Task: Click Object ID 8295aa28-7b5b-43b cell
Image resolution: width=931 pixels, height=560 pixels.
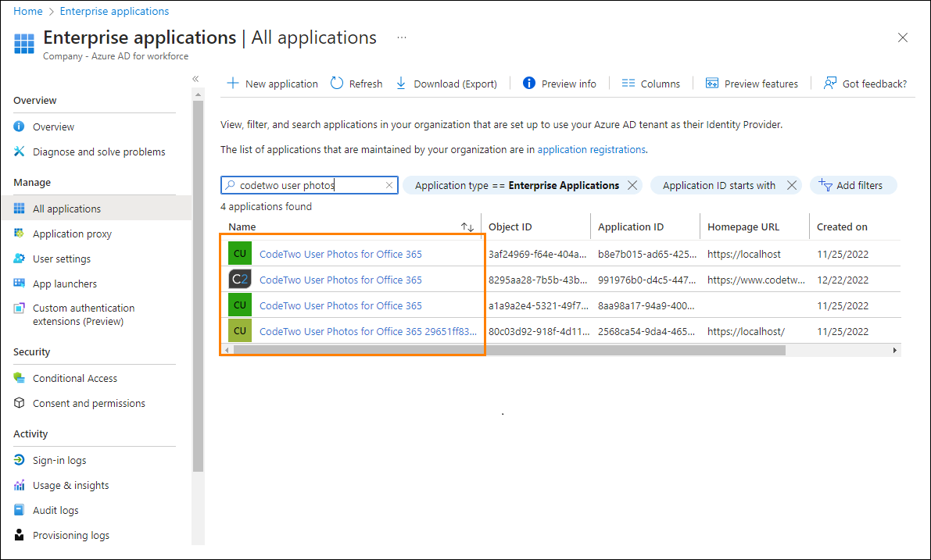Action: [537, 280]
